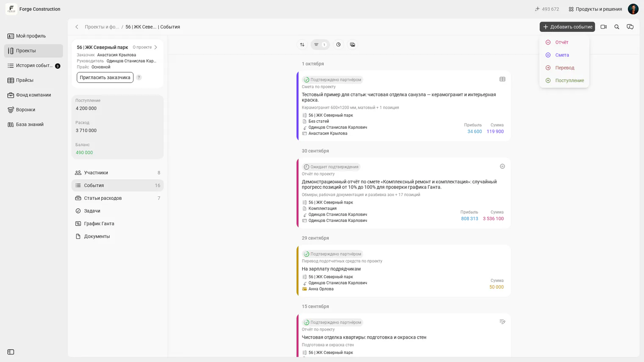Expand the О проекте chevron
Screen dimensions: 644x362
[156, 47]
